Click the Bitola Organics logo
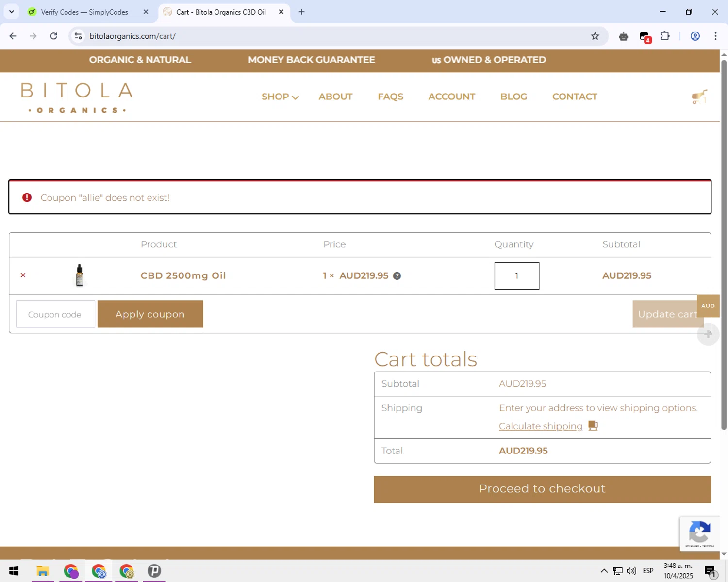728x582 pixels. 77,97
